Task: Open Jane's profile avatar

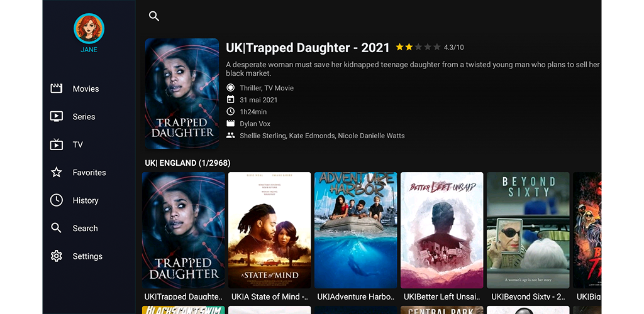Action: 89,28
